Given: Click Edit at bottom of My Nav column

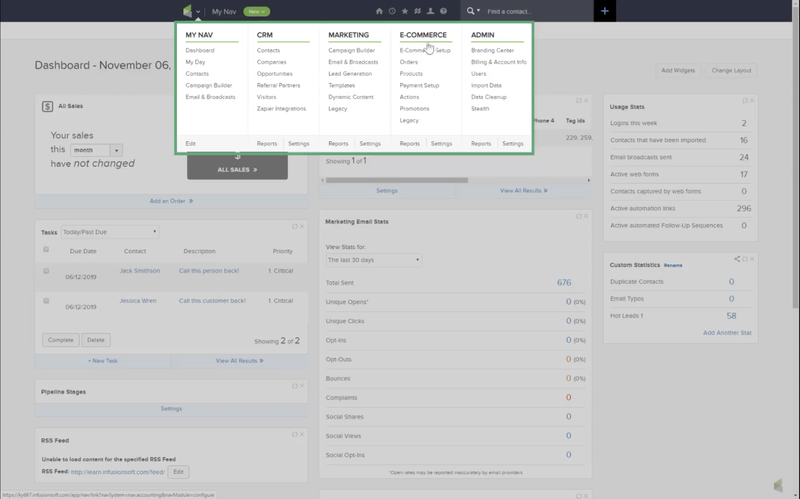Looking at the screenshot, I should pos(190,144).
